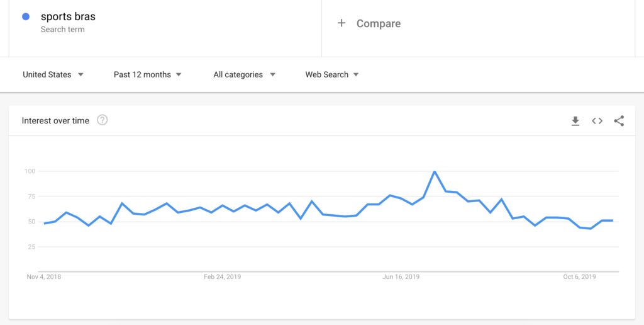Expand the Past 12 months dropdown

(148, 74)
